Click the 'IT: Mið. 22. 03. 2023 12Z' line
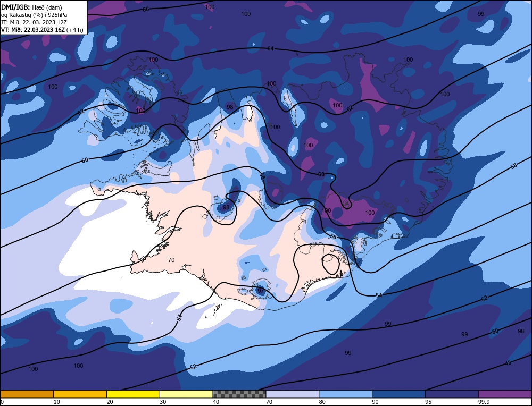 coord(34,22)
